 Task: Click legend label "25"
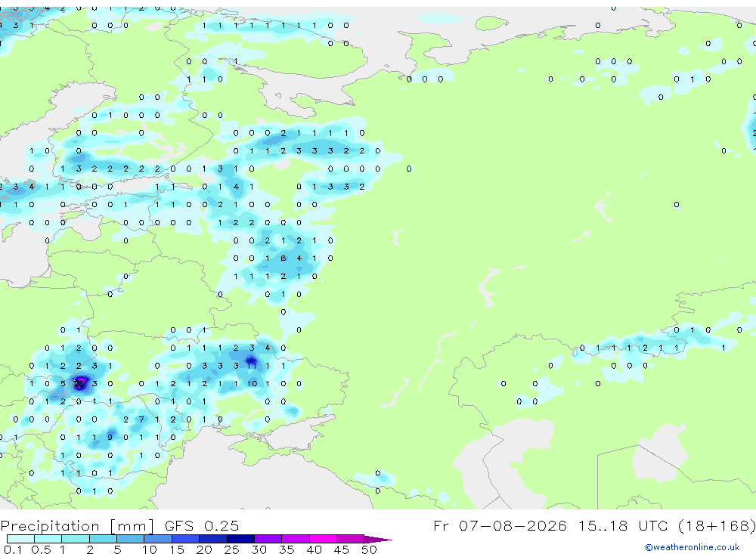[231, 549]
